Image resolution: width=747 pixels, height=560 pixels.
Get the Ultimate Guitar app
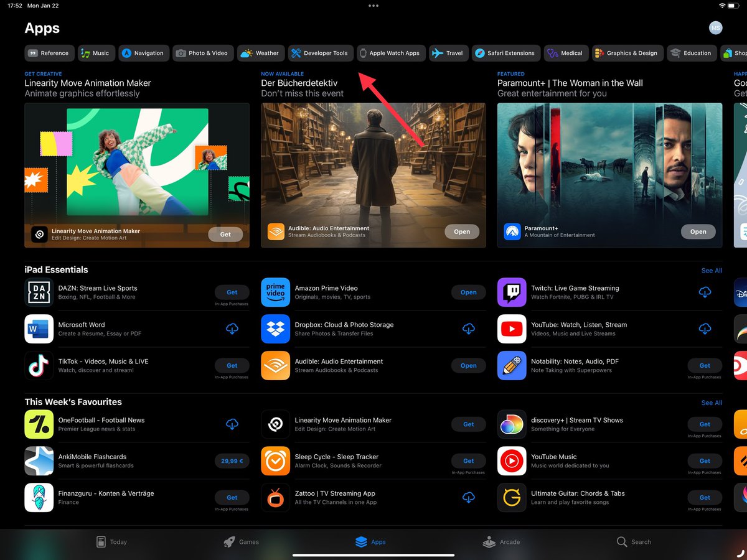click(x=705, y=498)
